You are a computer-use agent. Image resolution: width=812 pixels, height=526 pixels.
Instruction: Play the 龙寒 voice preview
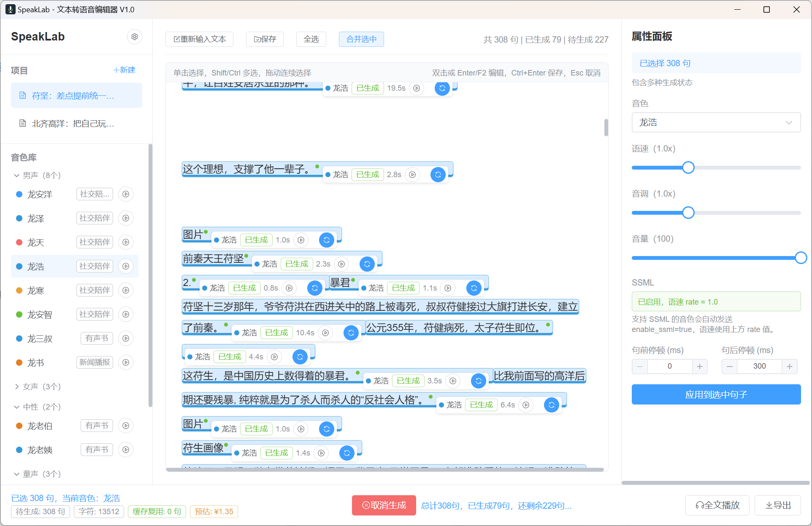pyautogui.click(x=126, y=290)
